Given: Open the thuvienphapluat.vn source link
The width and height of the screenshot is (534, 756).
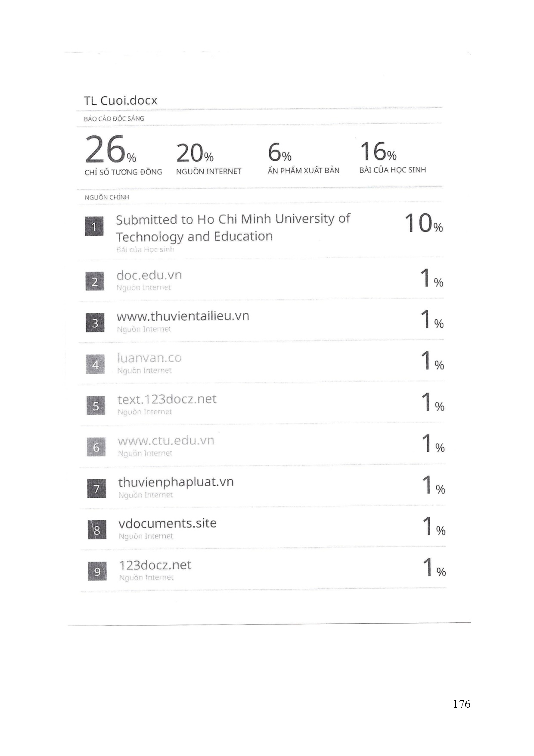Looking at the screenshot, I should pos(176,482).
